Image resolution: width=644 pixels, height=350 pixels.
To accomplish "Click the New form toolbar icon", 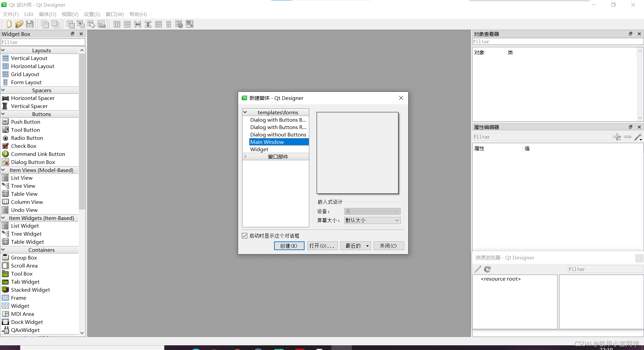I will pos(9,24).
